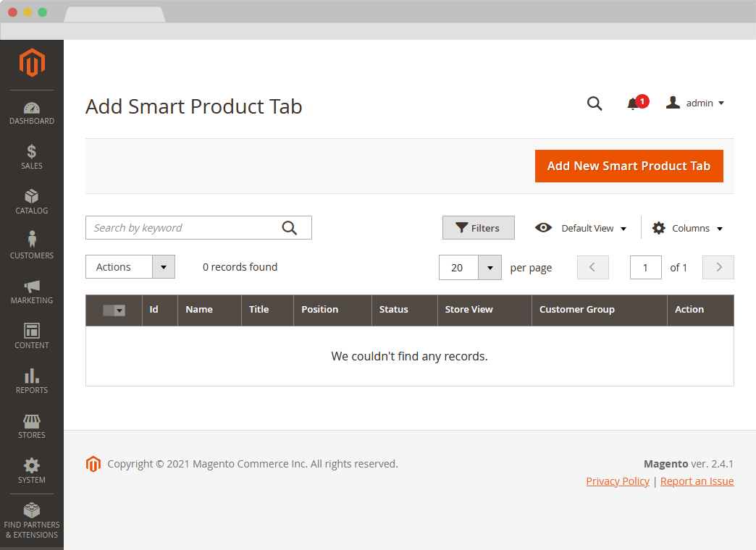
Task: Click the Magento logo in sidebar
Action: coord(32,63)
